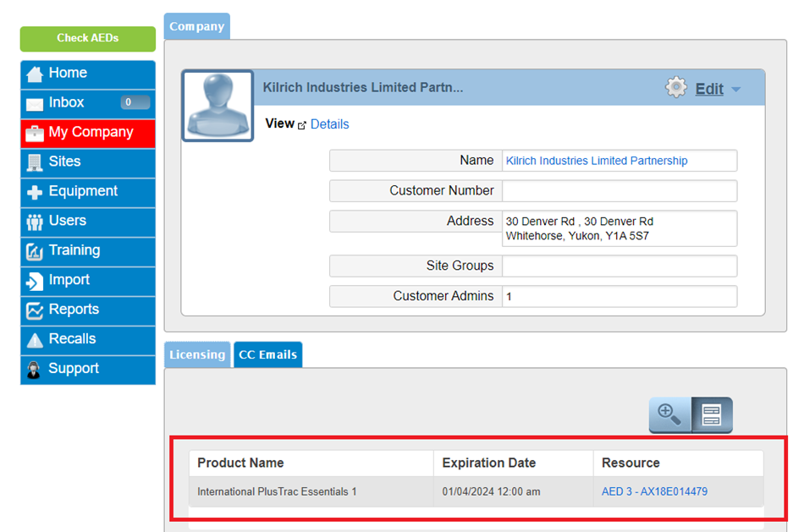Click the Import arrow icon
Viewport: 804px width, 532px height.
coord(35,282)
